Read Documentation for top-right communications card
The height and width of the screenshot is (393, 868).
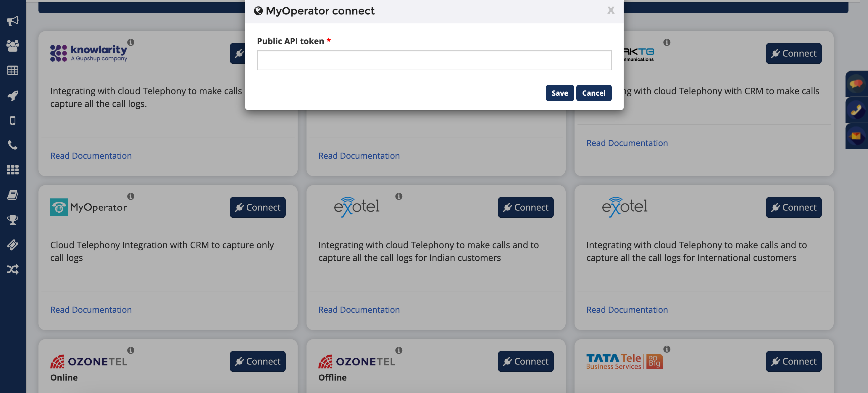(x=627, y=143)
